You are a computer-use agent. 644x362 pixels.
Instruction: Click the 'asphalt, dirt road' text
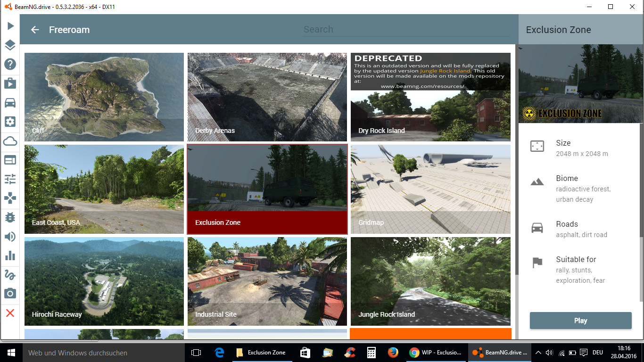pos(581,235)
